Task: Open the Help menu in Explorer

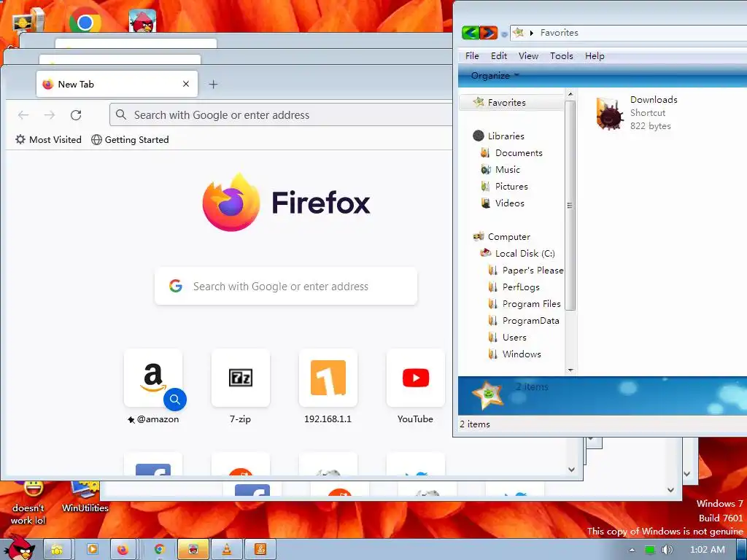Action: tap(595, 55)
